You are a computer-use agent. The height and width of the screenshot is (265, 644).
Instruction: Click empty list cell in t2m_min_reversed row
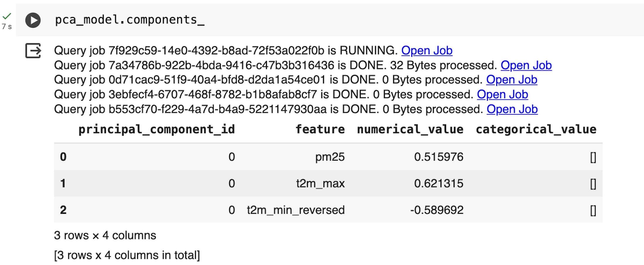click(x=593, y=210)
